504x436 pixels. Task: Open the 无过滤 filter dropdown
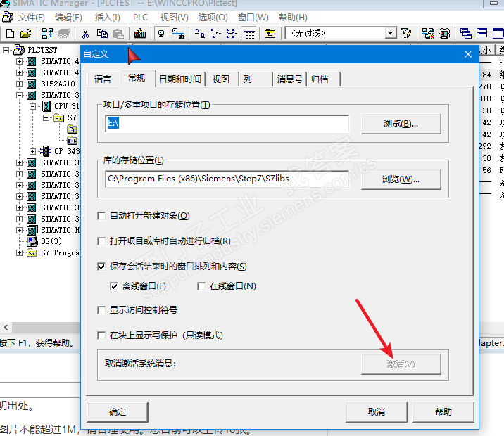point(390,33)
